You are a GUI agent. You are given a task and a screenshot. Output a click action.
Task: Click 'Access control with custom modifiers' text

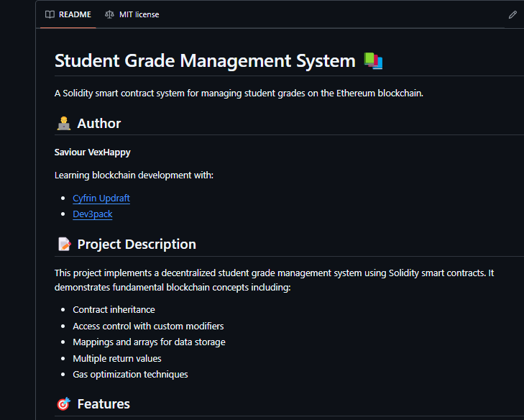(x=148, y=326)
